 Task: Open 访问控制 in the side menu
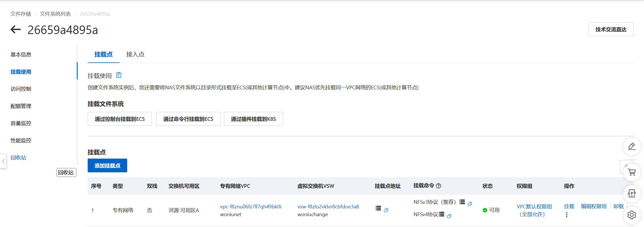pyautogui.click(x=21, y=89)
